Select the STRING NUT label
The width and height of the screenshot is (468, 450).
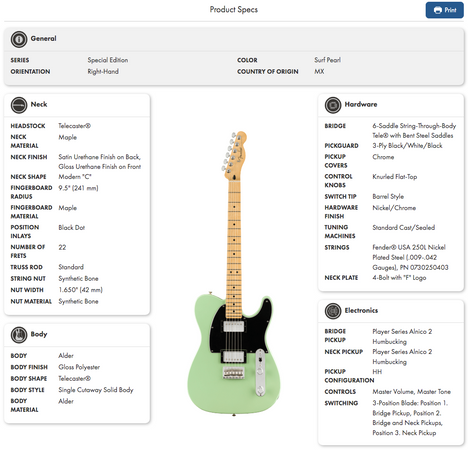pyautogui.click(x=28, y=279)
